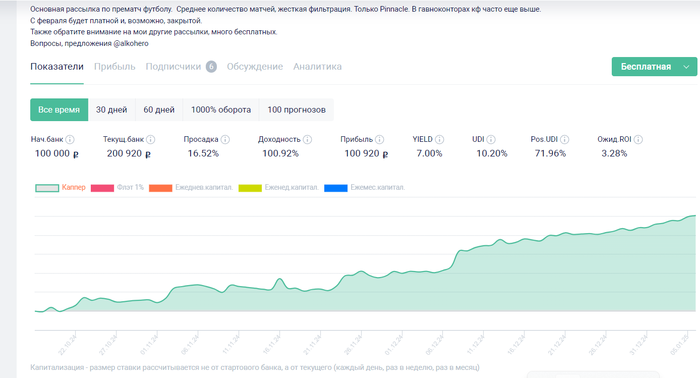Expand the Бесплатная dropdown arrow
Screen dimensions: 700x378
point(686,66)
